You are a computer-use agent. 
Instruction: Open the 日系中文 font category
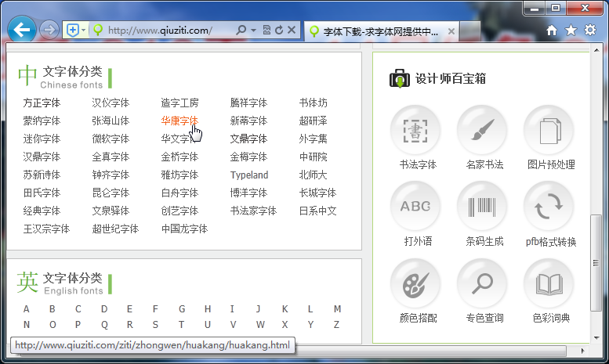(x=317, y=211)
